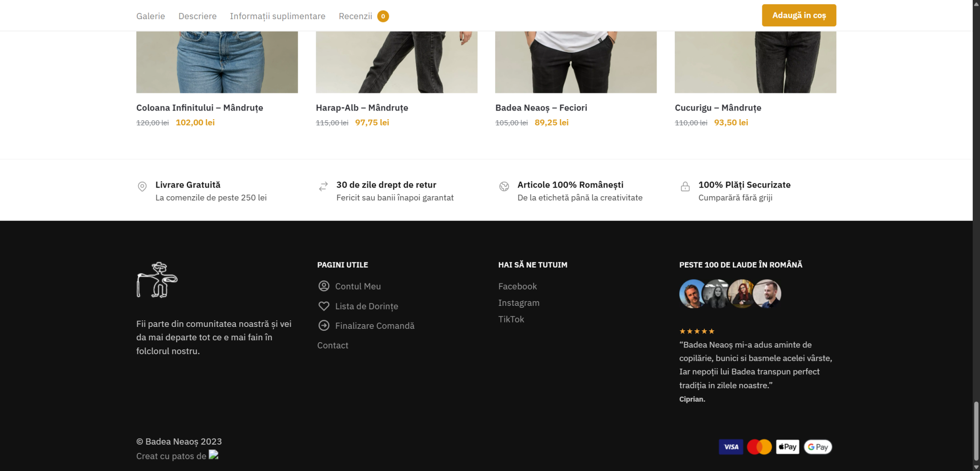Screen dimensions: 980x471
Task: Click the heart icon beside Lista de Dorințe
Action: pos(324,306)
